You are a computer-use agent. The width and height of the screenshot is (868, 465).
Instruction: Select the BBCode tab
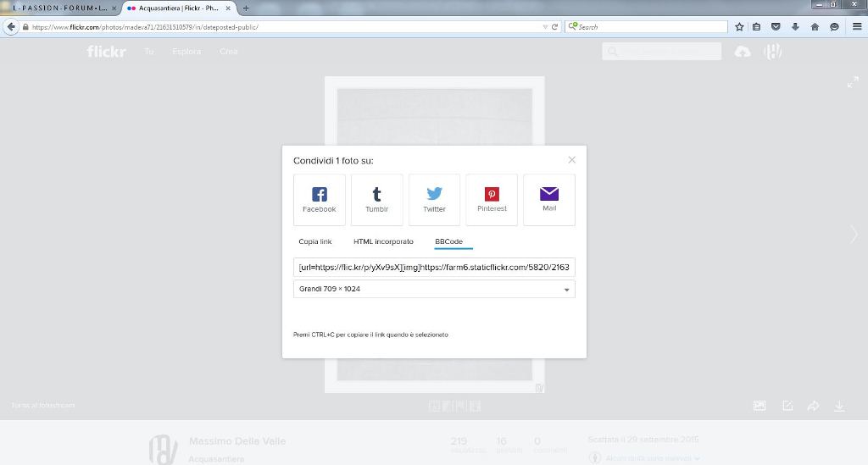(448, 242)
